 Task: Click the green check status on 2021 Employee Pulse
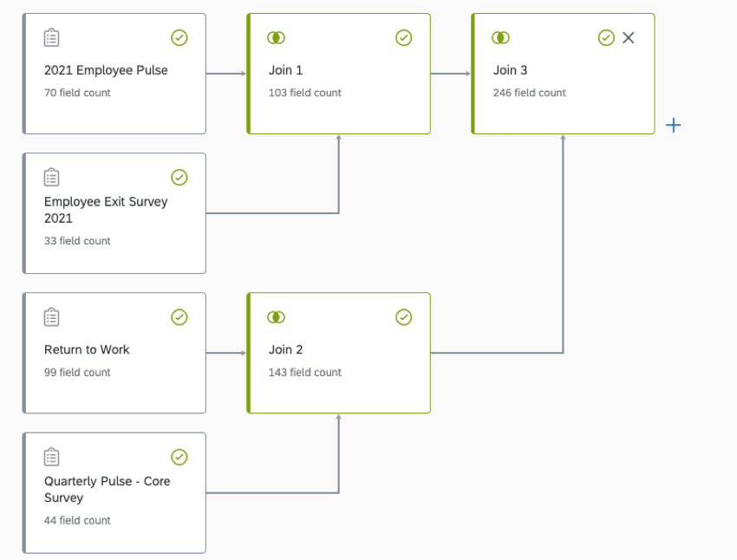179,37
